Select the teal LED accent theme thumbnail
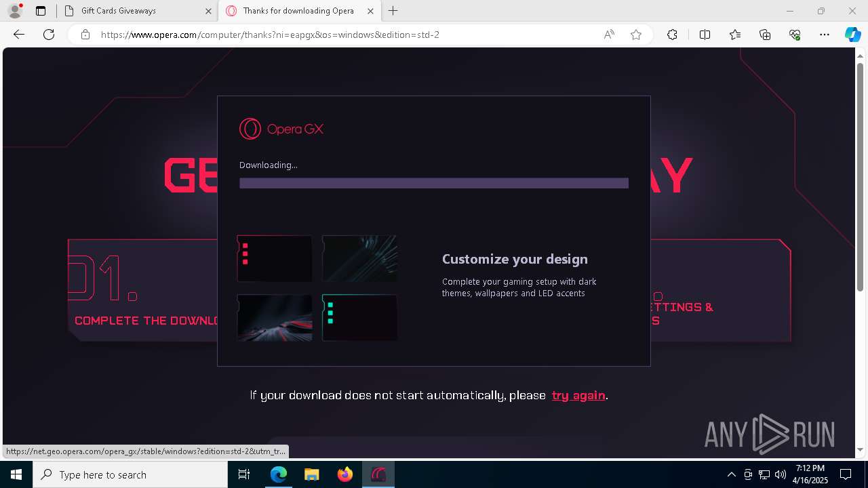The width and height of the screenshot is (868, 488). click(x=359, y=317)
